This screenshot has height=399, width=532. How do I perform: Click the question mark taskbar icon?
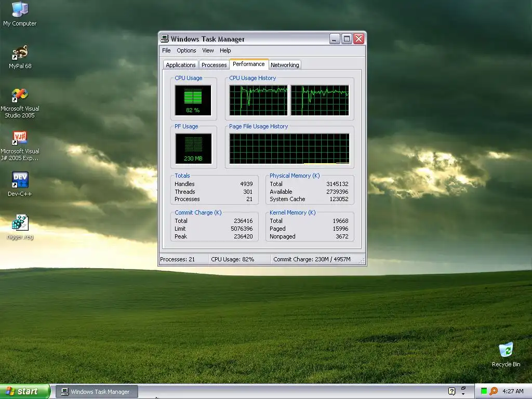(x=451, y=391)
